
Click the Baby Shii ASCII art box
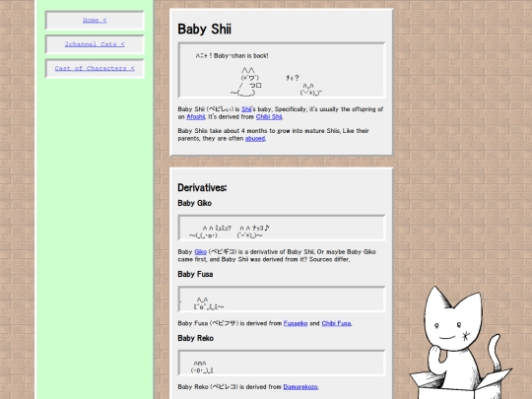pos(282,70)
